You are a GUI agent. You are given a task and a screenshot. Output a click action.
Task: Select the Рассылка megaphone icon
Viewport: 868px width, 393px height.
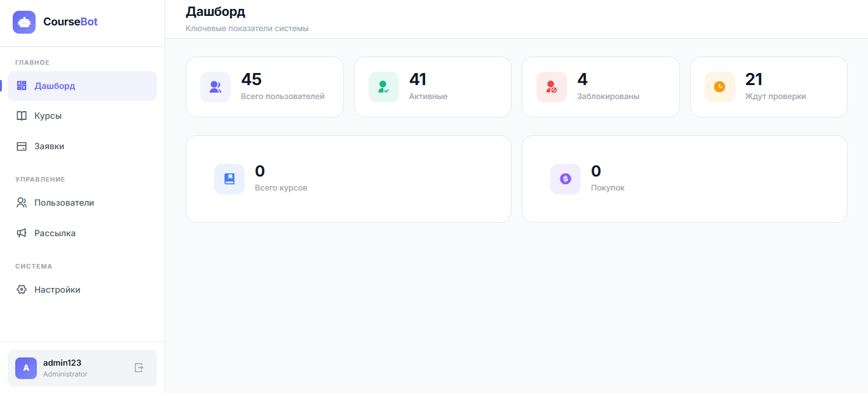(x=21, y=233)
